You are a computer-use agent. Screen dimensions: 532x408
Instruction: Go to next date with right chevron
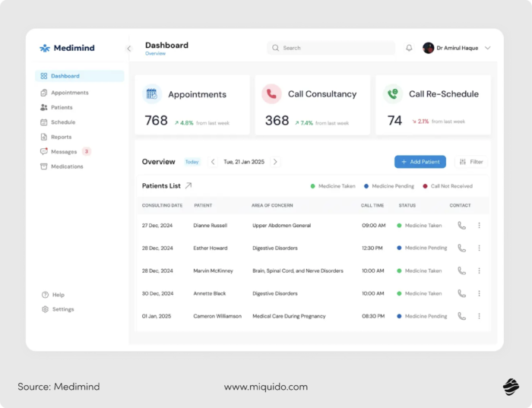275,162
